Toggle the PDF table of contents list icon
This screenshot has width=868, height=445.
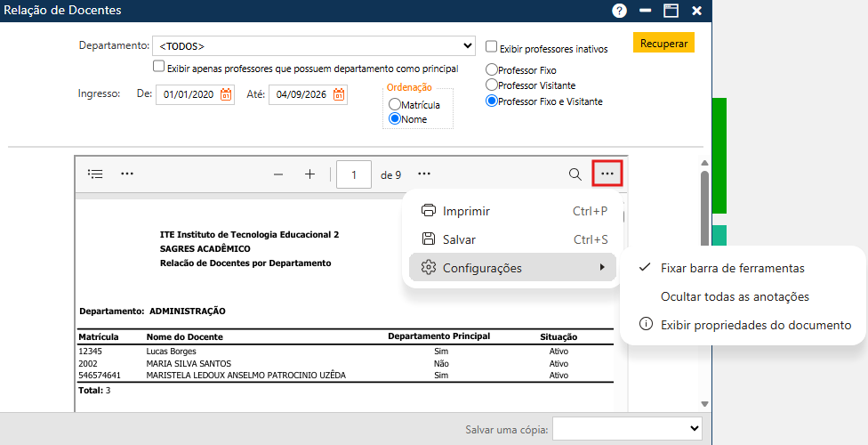95,174
